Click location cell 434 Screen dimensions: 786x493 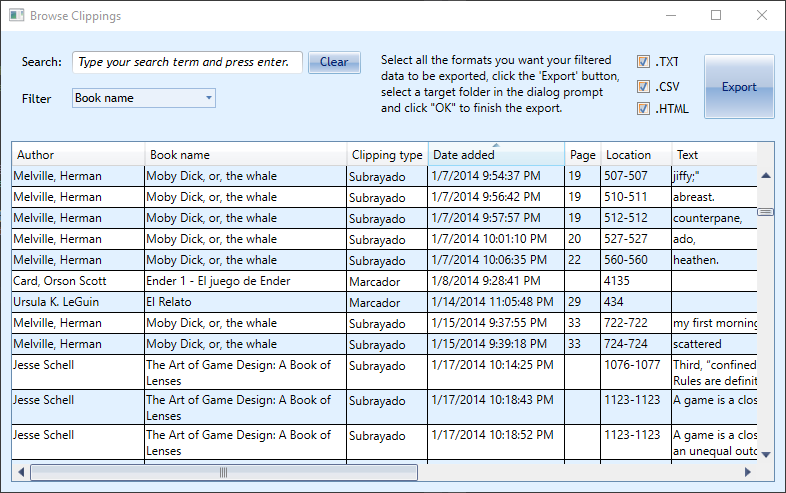coord(636,302)
